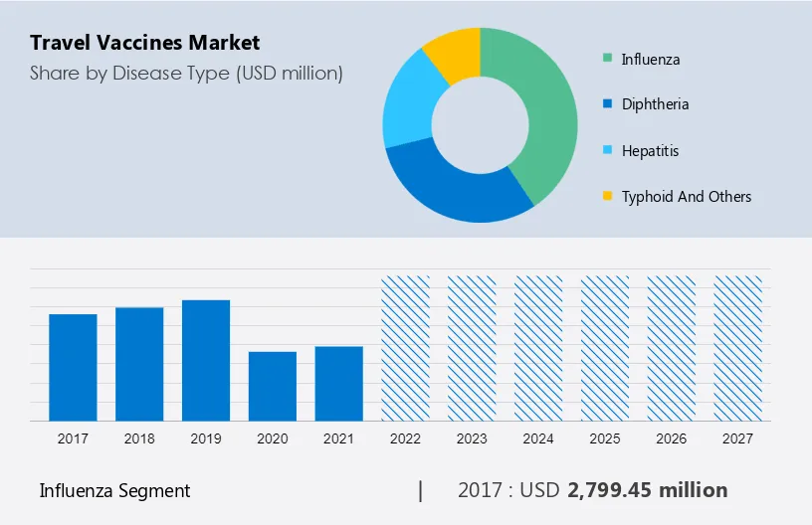This screenshot has width=812, height=525.
Task: Click the hatched forecast bar for 2025
Action: [605, 348]
